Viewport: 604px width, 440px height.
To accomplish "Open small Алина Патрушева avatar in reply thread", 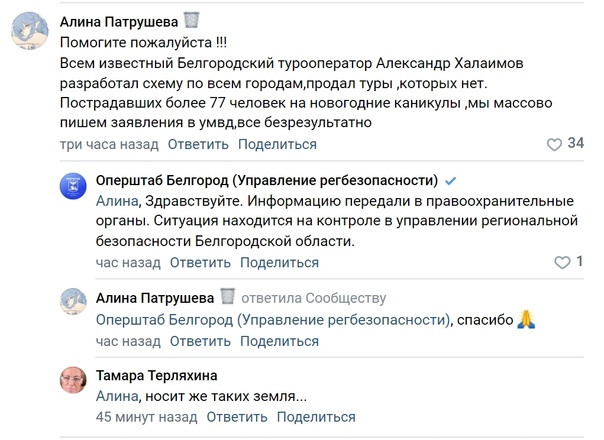I will pos(73,301).
